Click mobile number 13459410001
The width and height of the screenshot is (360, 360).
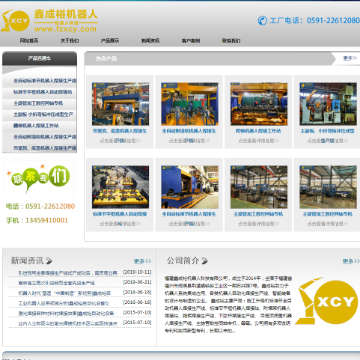[x=46, y=220]
